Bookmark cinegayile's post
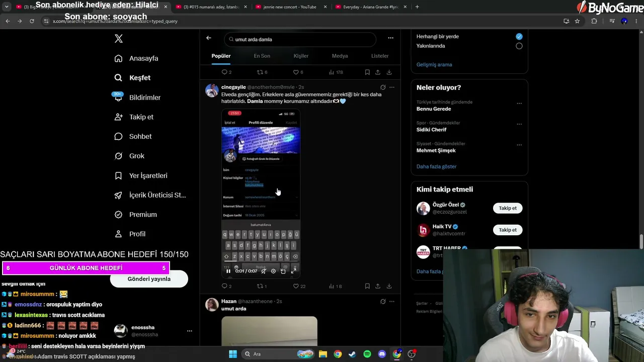Viewport: 644px width, 362px height. click(367, 286)
